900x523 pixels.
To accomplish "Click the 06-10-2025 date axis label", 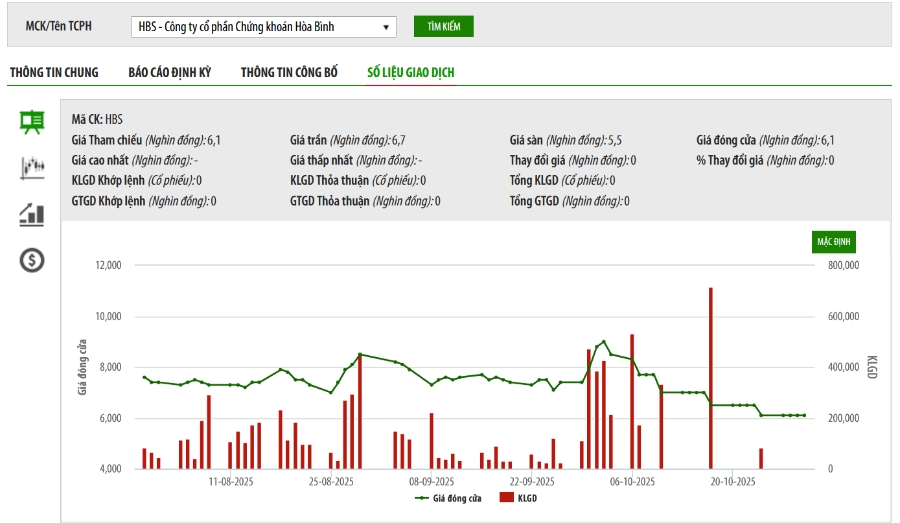I will point(632,481).
